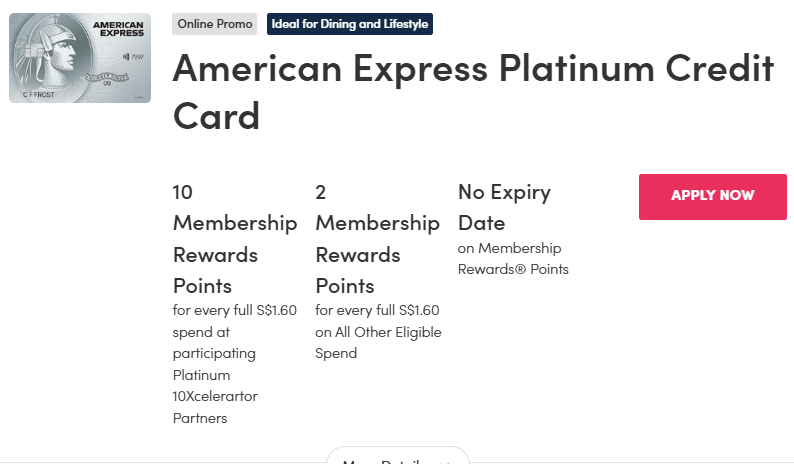Click the More Details chevron arrow
Screen dimensions: 794x464
pyautogui.click(x=445, y=461)
